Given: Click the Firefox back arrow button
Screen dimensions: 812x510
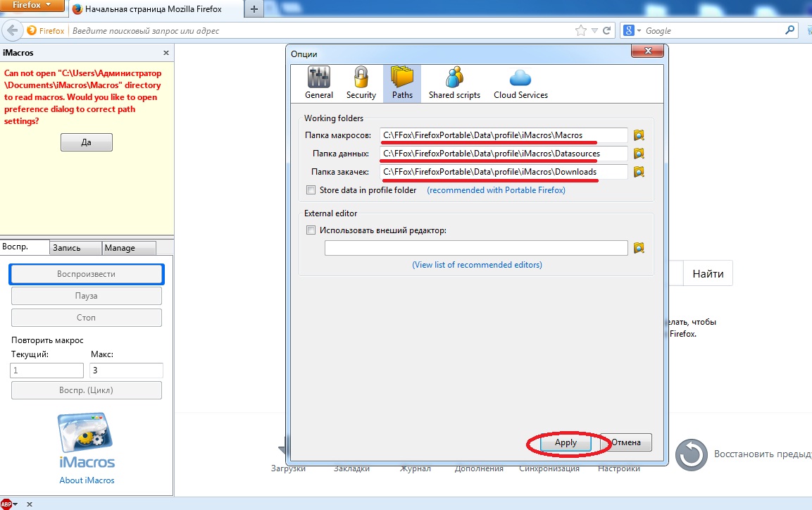Looking at the screenshot, I should click(13, 30).
